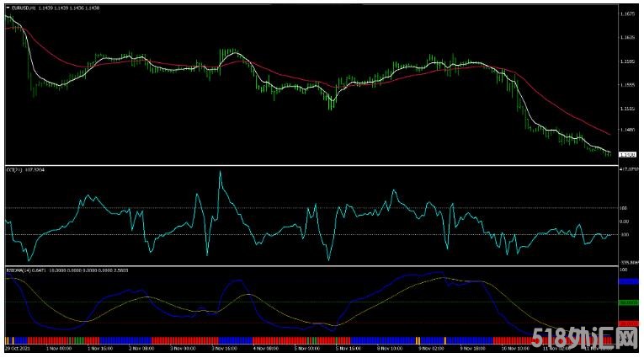The height and width of the screenshot is (358, 644).
Task: Click the 2 Nov 08:00 time label
Action: 141,349
